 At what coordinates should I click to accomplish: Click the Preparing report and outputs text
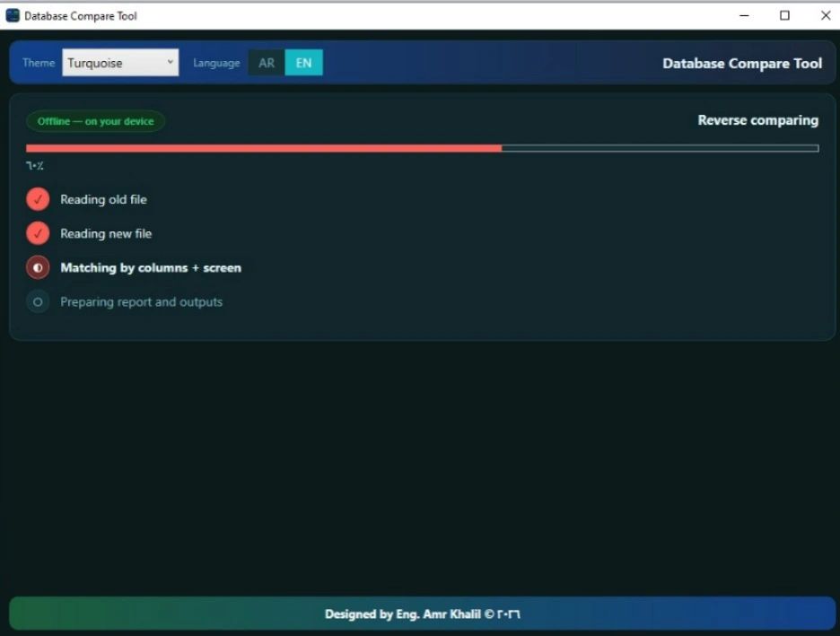[142, 302]
